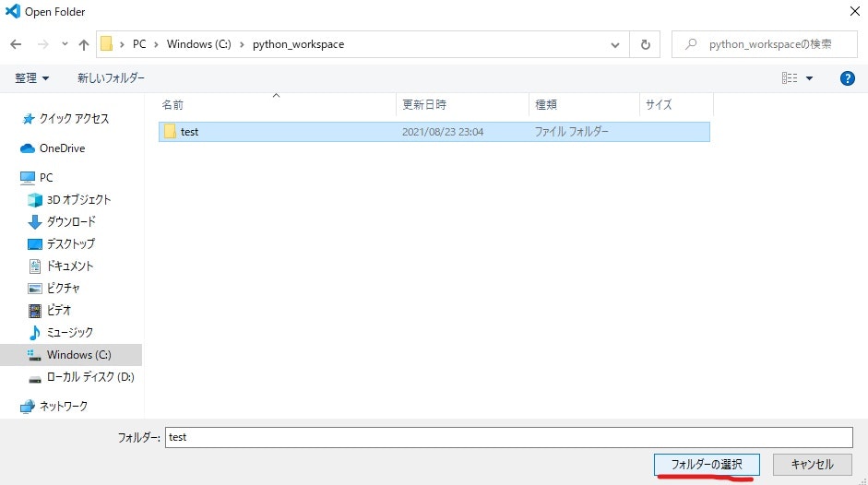
Task: Open ビデオ folder
Action: [59, 311]
